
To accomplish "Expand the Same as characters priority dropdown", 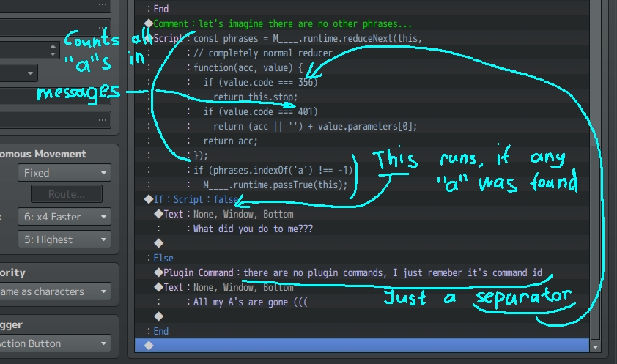I will pos(55,291).
